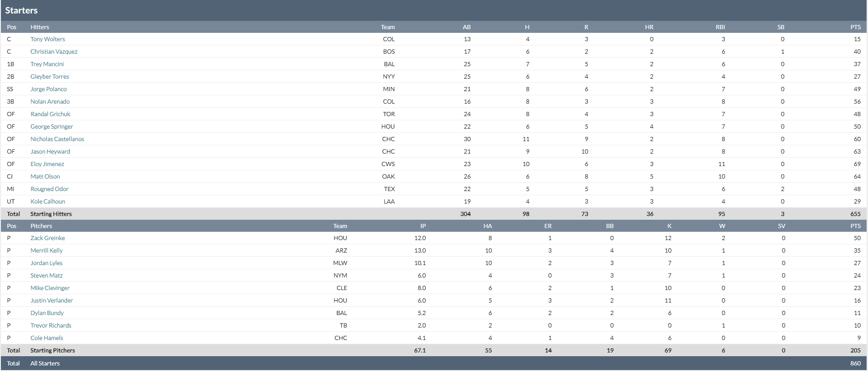Click Trevor Richards team TB

click(343, 326)
